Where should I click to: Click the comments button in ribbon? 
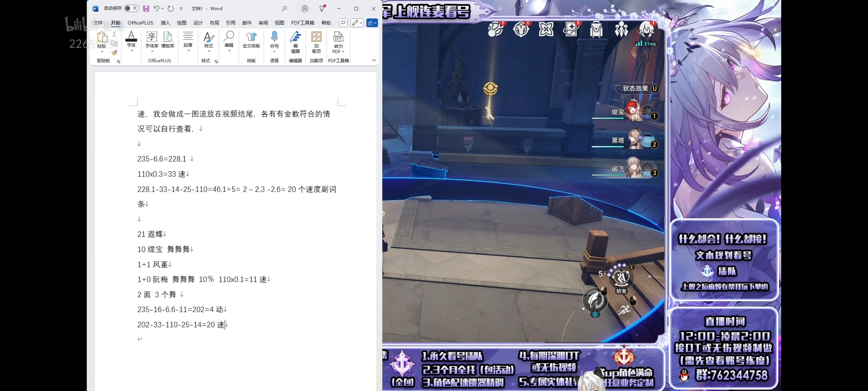pyautogui.click(x=343, y=23)
